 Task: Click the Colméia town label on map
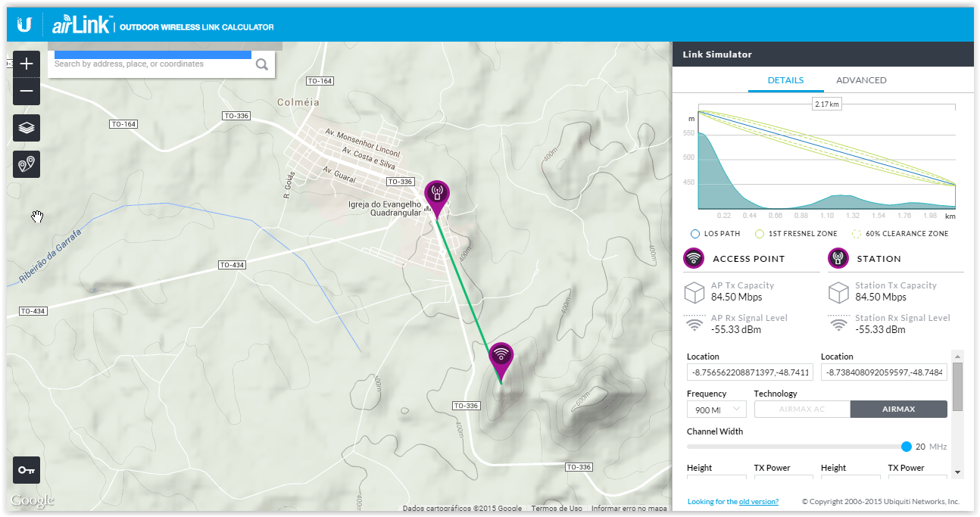(298, 102)
